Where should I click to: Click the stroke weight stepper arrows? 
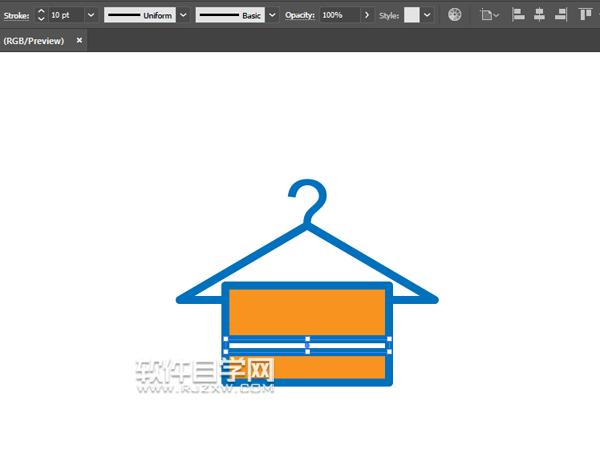pyautogui.click(x=40, y=16)
